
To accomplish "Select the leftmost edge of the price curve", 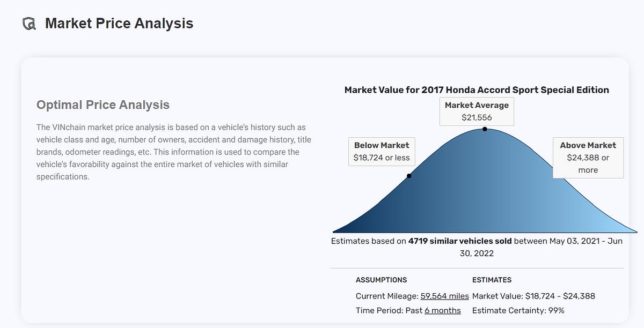I will (333, 232).
